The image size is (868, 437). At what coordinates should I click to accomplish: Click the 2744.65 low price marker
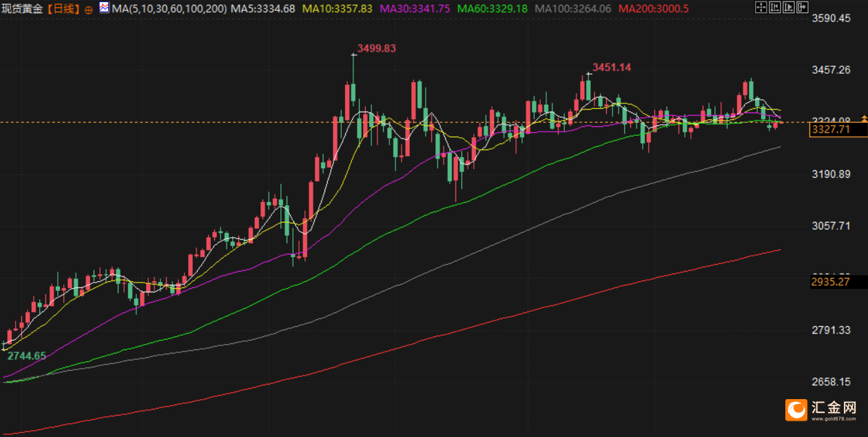click(x=26, y=356)
